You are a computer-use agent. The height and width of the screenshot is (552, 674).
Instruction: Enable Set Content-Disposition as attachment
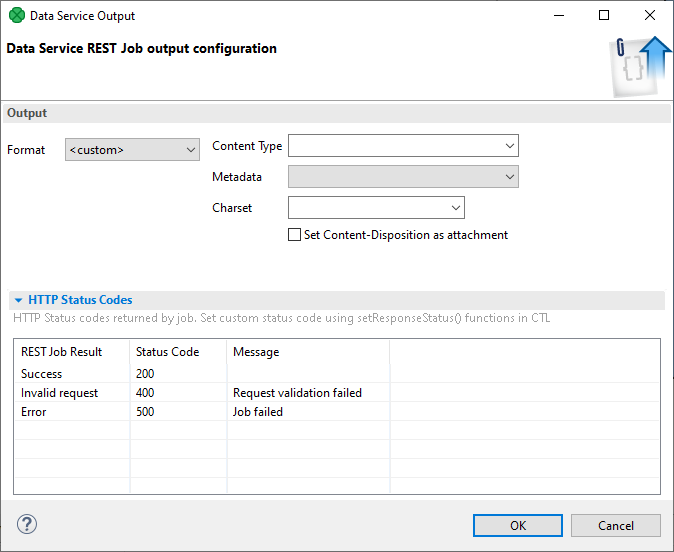tap(294, 235)
